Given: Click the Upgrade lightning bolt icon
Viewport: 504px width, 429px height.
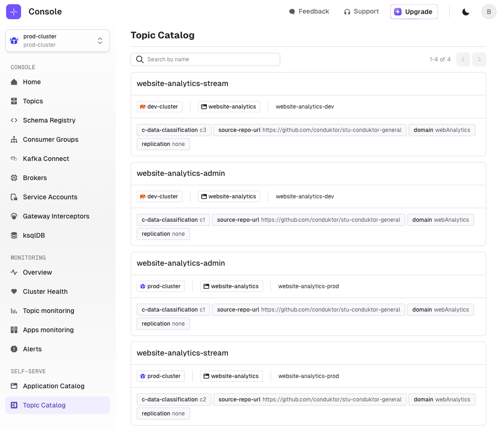Looking at the screenshot, I should [x=398, y=12].
